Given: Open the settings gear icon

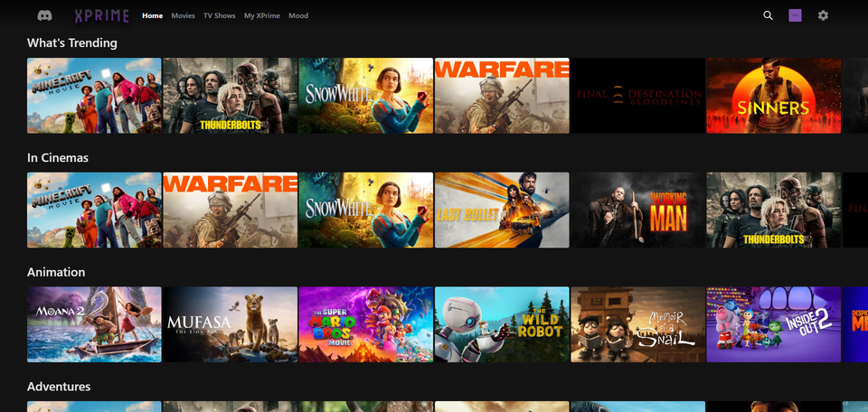Looking at the screenshot, I should pyautogui.click(x=823, y=15).
